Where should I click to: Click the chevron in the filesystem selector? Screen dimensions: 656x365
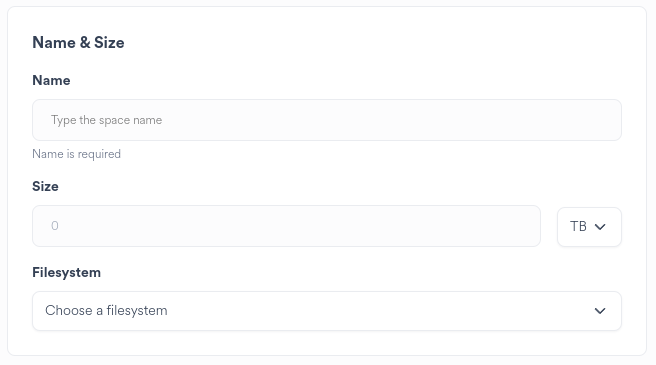pyautogui.click(x=600, y=311)
